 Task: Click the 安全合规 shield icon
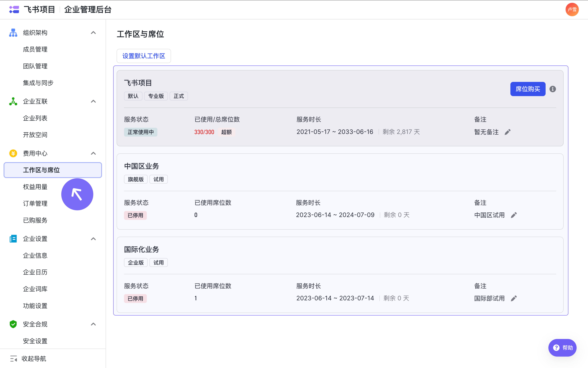[x=13, y=324]
